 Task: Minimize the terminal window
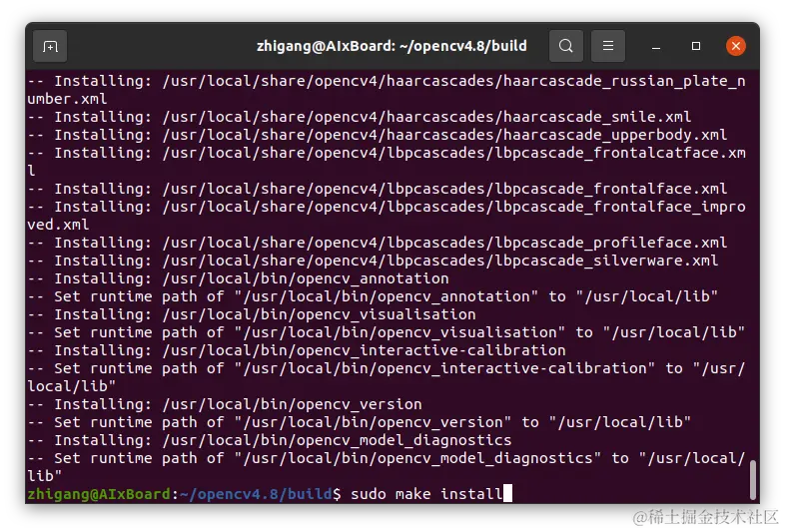tap(656, 47)
